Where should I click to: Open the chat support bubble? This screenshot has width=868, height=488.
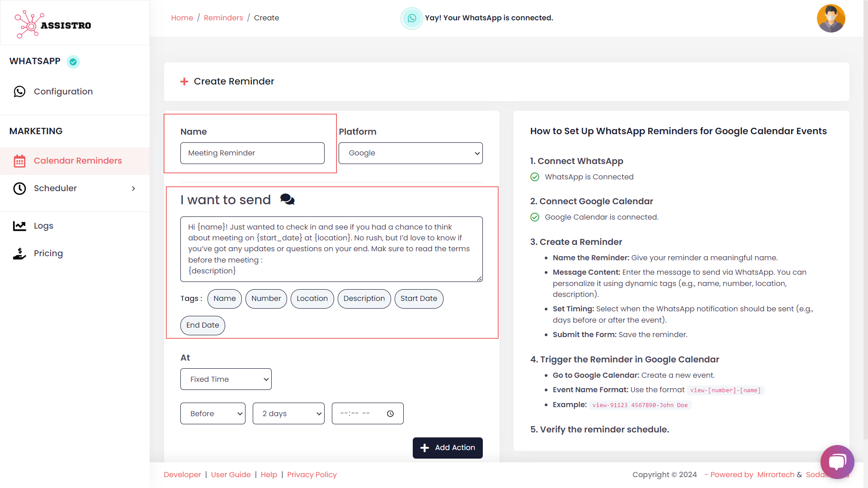[837, 462]
